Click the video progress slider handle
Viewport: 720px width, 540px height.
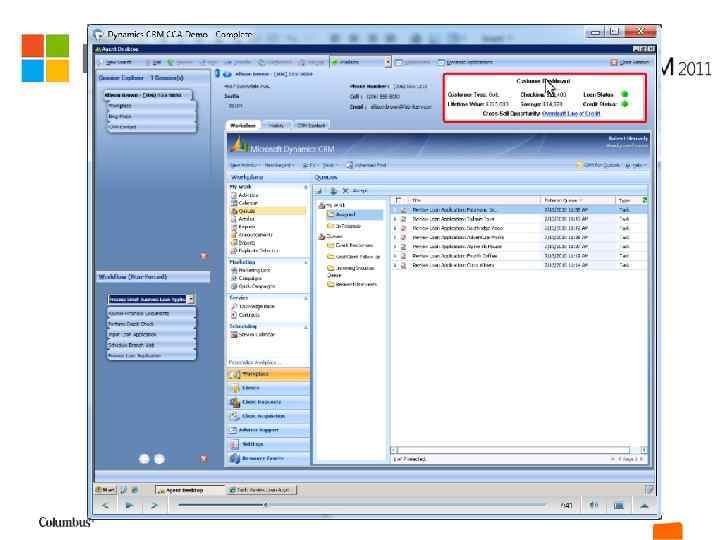click(x=265, y=505)
